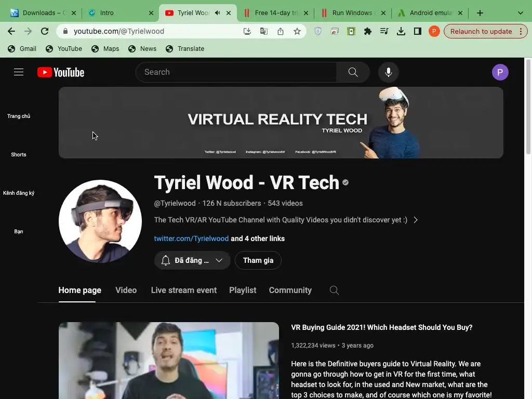Image resolution: width=532 pixels, height=399 pixels.
Task: Open the Community tab
Action: pyautogui.click(x=290, y=290)
